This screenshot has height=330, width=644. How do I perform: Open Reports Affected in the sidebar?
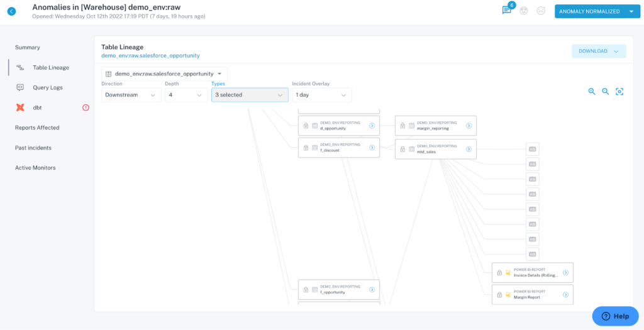37,128
